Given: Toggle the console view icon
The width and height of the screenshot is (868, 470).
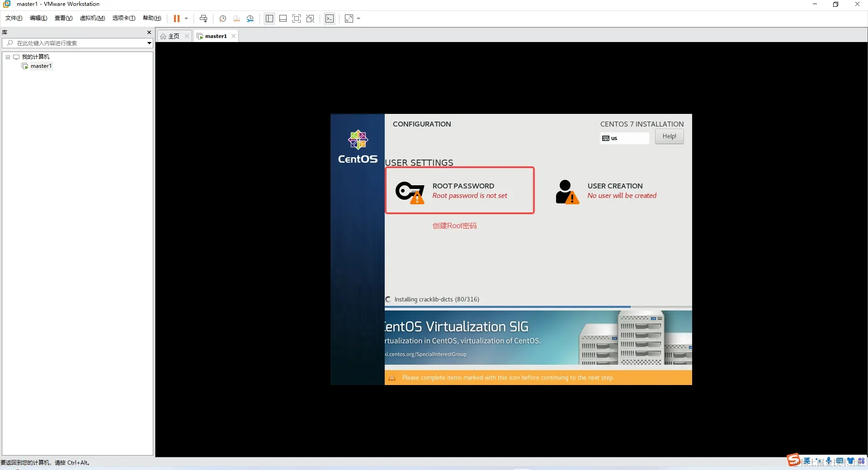Looking at the screenshot, I should (x=330, y=19).
